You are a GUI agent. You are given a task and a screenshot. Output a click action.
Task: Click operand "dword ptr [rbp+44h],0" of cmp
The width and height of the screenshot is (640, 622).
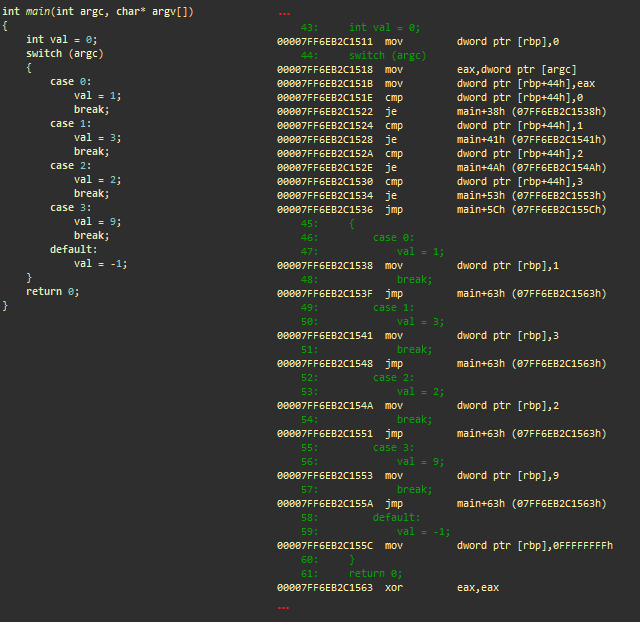(x=520, y=98)
